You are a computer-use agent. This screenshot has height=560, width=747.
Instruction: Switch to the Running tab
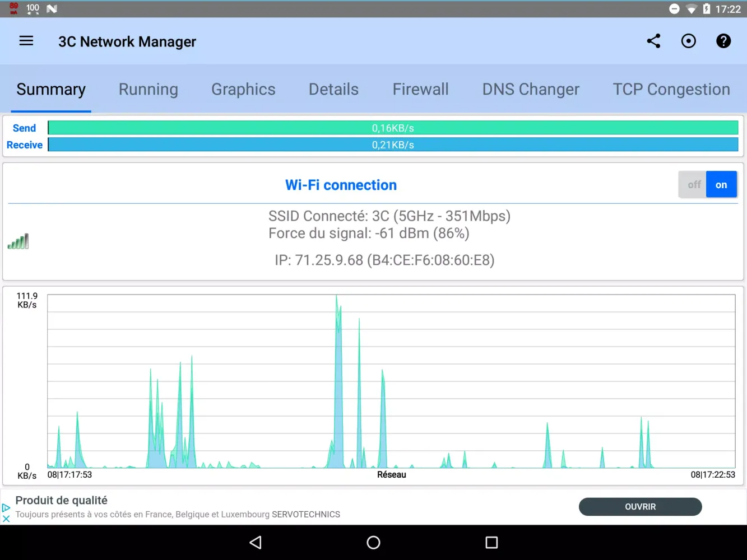coord(149,90)
